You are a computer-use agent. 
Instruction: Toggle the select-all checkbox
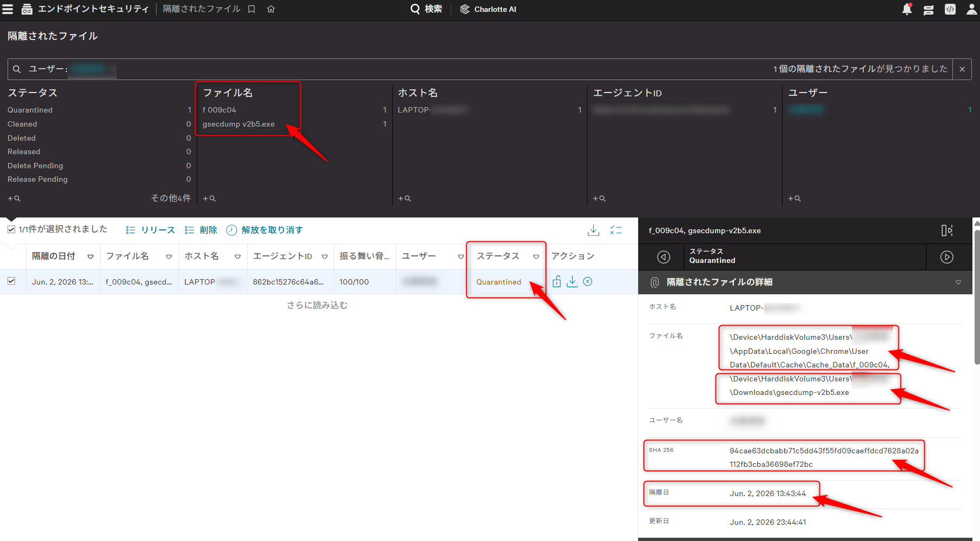click(x=11, y=229)
